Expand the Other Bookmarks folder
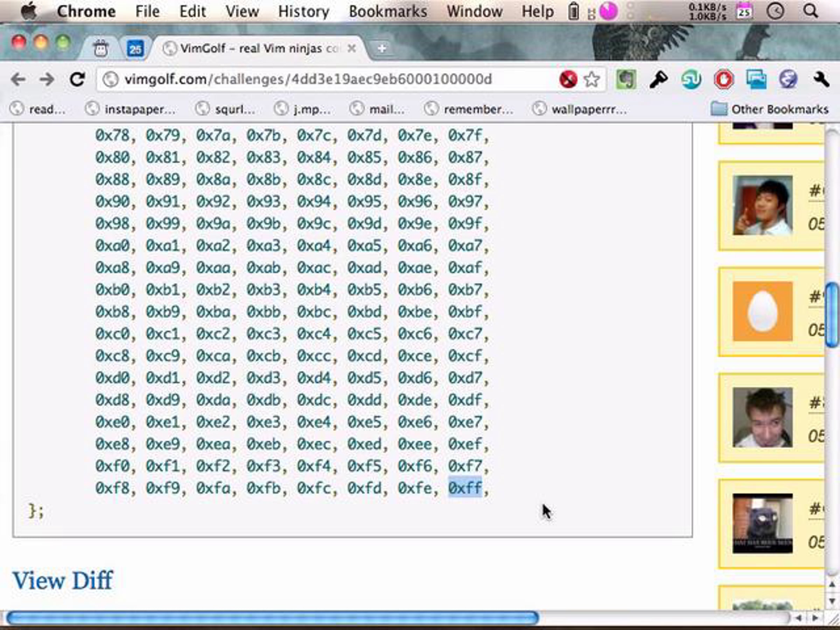This screenshot has height=630, width=840. [769, 109]
